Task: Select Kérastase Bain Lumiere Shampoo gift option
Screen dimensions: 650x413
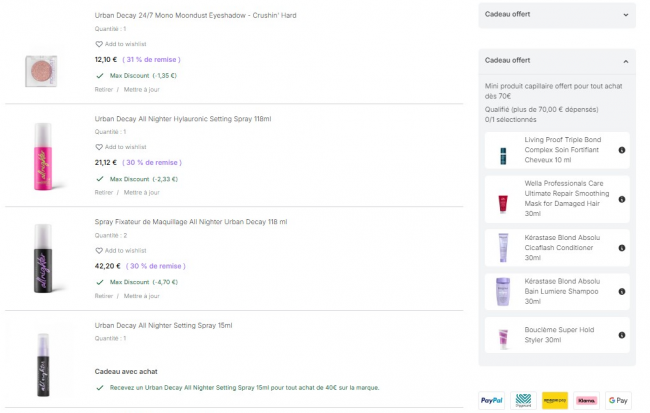Action: click(x=555, y=292)
